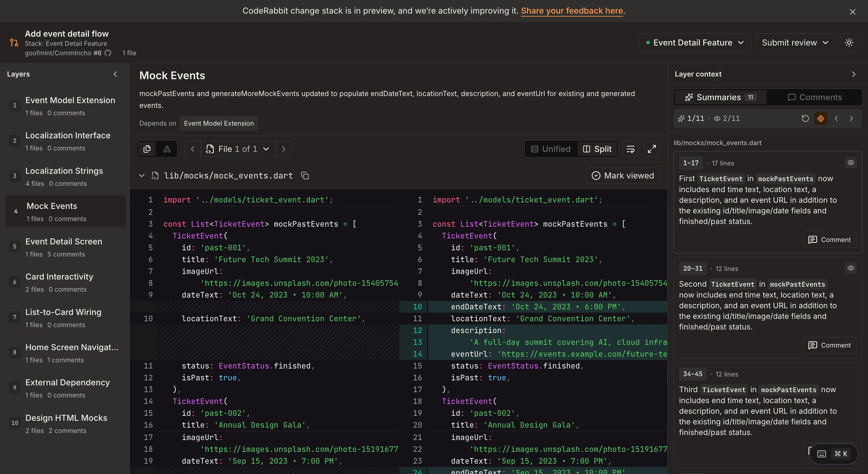868x474 pixels.
Task: Click the 34-45 line range badge
Action: pyautogui.click(x=693, y=374)
